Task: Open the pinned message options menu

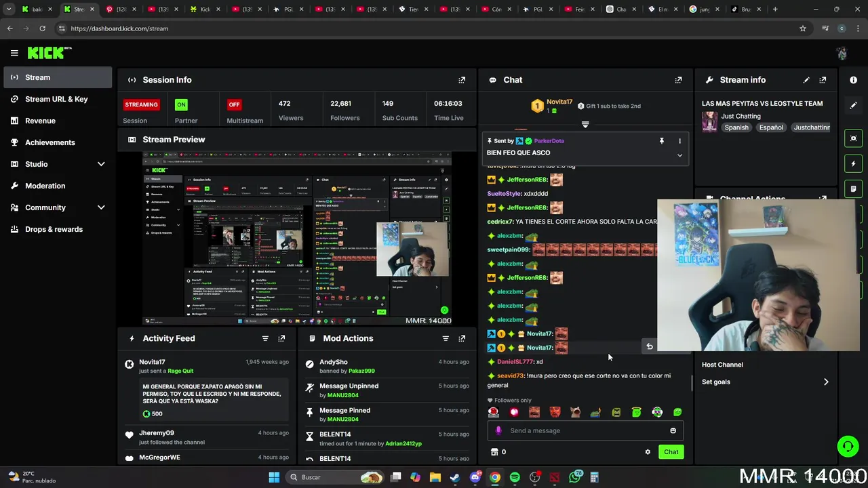Action: point(679,141)
